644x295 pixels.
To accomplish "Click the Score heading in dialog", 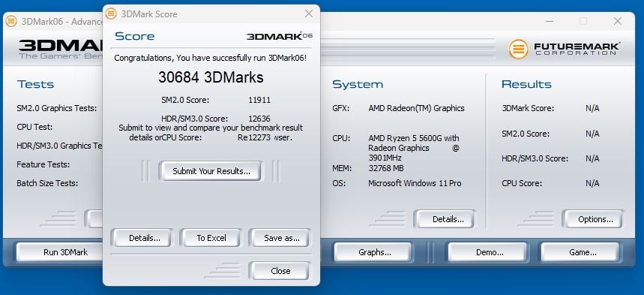I will tap(135, 36).
